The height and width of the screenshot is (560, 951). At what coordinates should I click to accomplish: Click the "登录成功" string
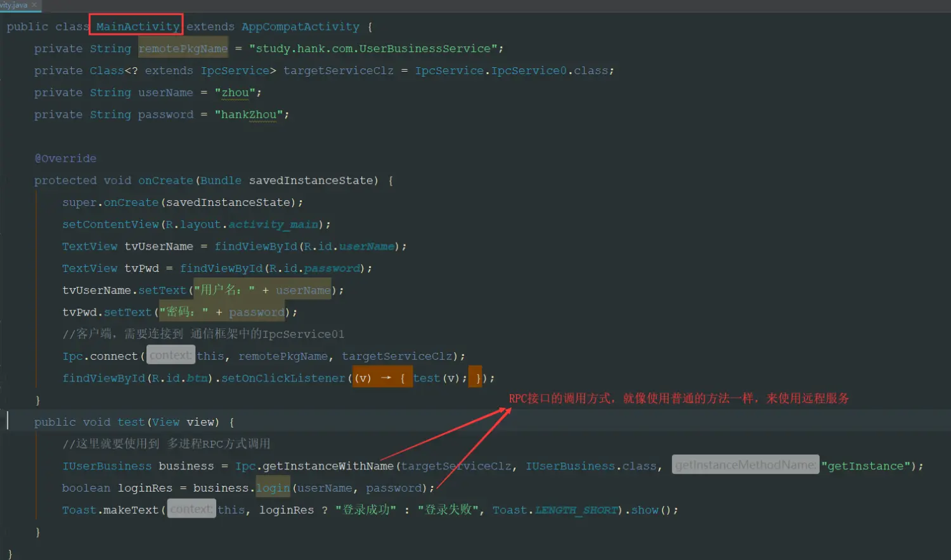click(366, 510)
